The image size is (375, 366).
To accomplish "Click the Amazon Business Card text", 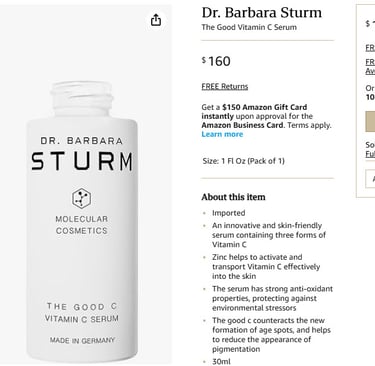I will pyautogui.click(x=242, y=125).
